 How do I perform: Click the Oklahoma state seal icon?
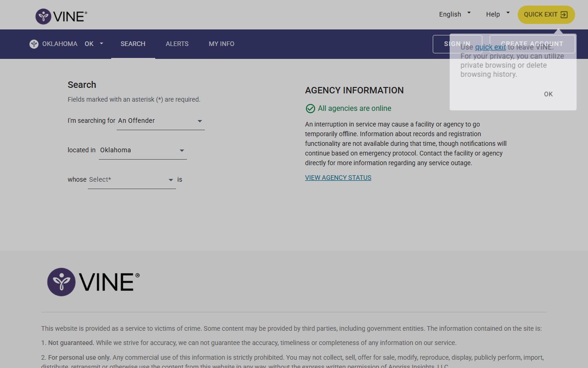point(34,44)
